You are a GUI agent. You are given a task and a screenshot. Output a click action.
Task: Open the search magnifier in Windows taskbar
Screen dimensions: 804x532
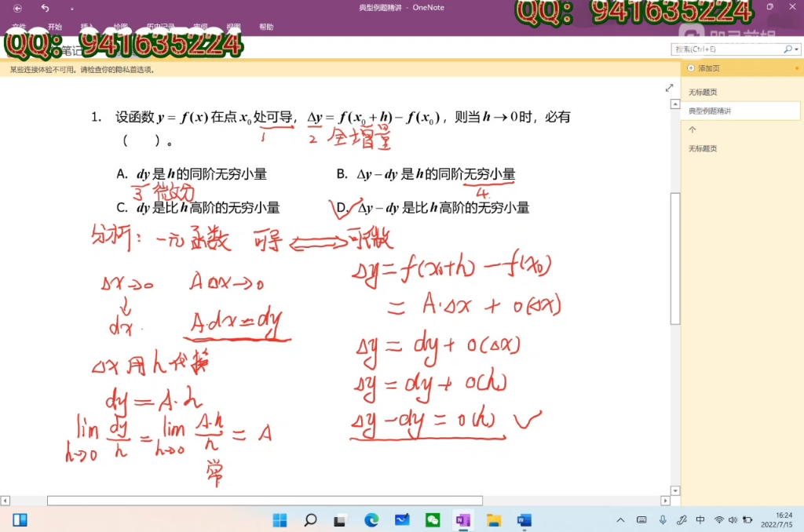tap(309, 519)
